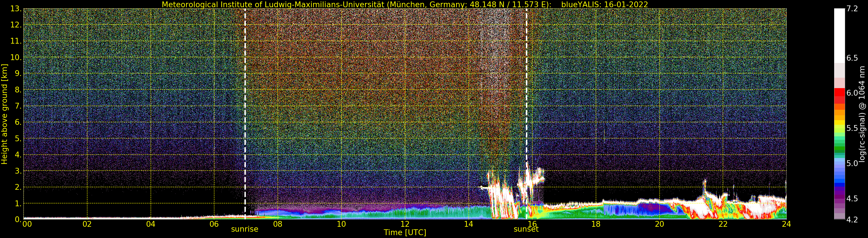Click the time axis tick label 16
Viewport: 868px width, 238px height.
click(532, 224)
